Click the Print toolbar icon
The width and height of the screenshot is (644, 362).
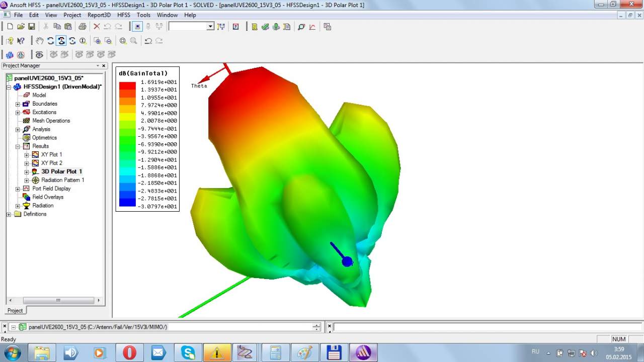point(83,26)
